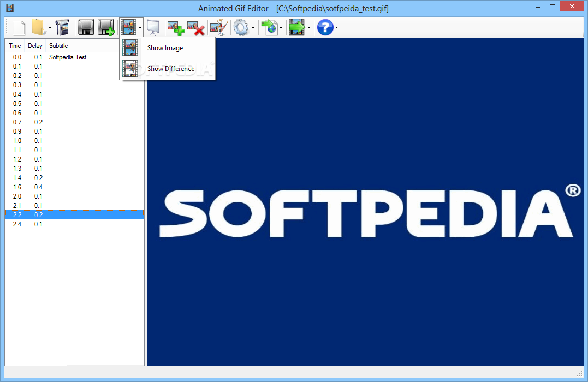Viewport: 588px width, 382px height.
Task: Save as new file (floppy with plus)
Action: [106, 27]
